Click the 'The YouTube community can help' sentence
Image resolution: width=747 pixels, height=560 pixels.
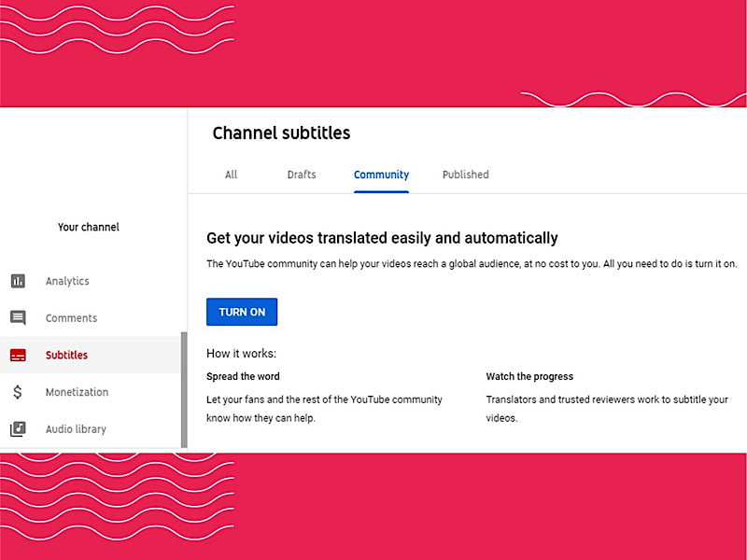[472, 264]
